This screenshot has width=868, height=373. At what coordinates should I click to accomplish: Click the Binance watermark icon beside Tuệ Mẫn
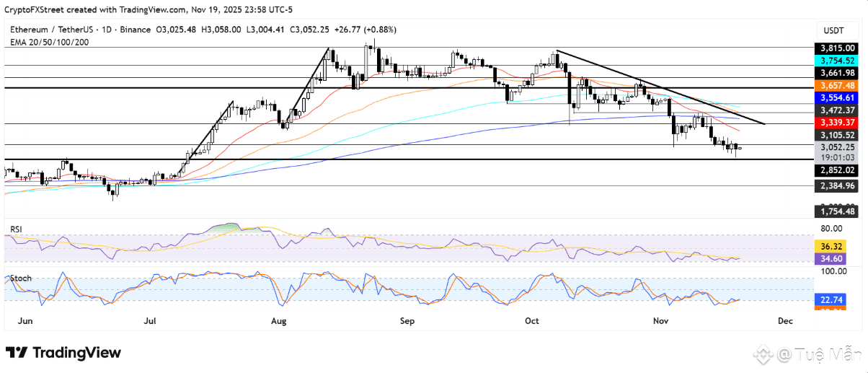764,354
